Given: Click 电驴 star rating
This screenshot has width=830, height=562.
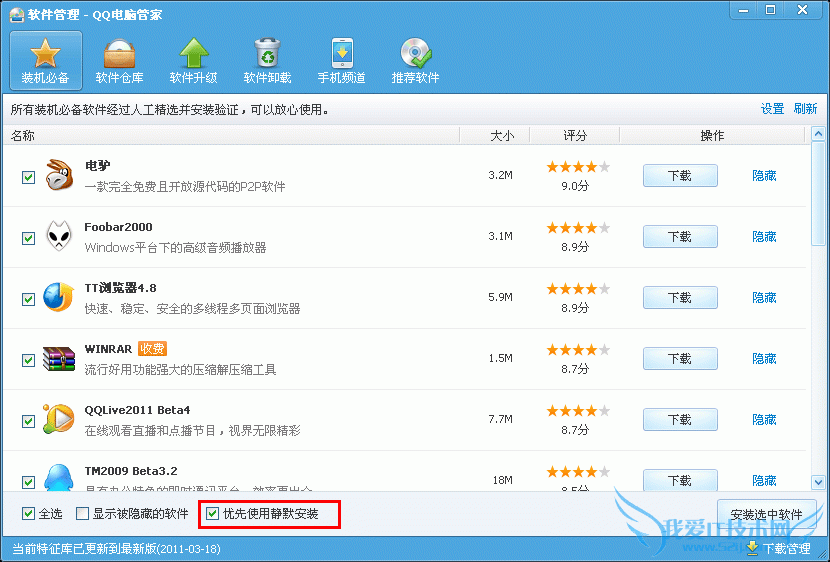Looking at the screenshot, I should [x=578, y=167].
